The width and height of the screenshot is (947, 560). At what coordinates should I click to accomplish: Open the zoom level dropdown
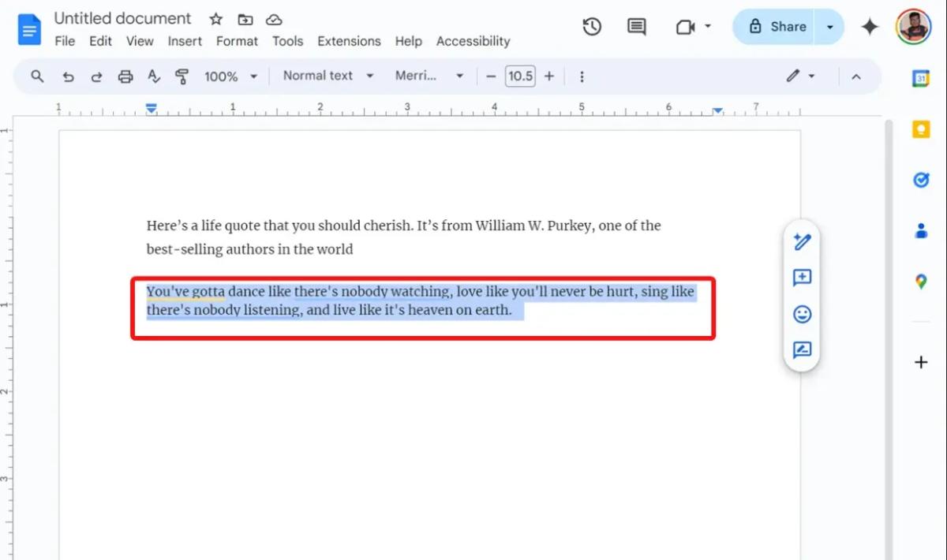229,76
